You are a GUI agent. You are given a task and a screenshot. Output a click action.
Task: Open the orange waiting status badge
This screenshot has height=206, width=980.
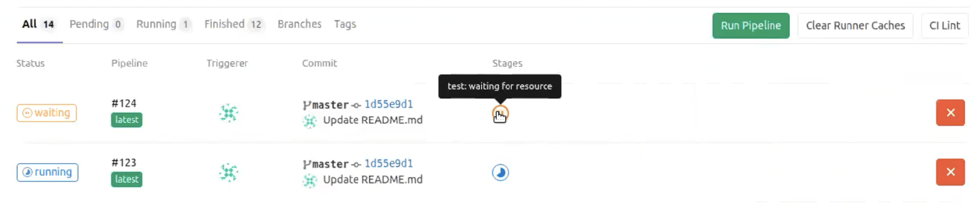pyautogui.click(x=47, y=113)
